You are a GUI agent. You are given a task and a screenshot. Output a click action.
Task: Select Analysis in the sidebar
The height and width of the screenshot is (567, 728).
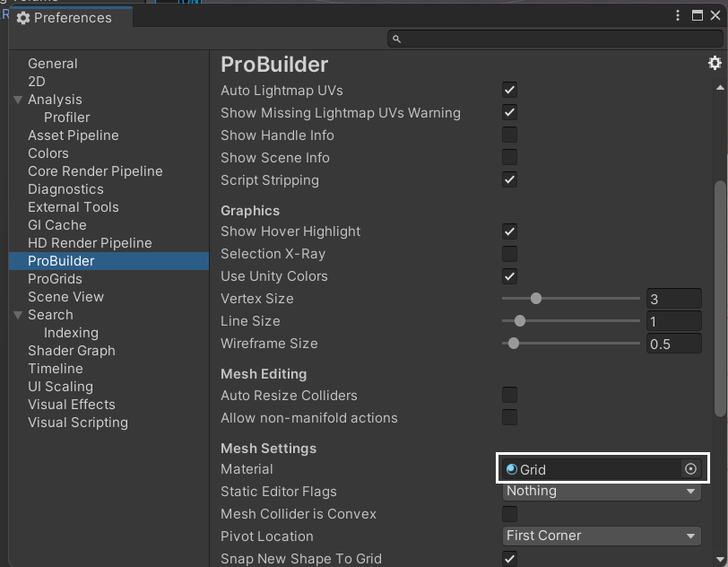pyautogui.click(x=55, y=100)
